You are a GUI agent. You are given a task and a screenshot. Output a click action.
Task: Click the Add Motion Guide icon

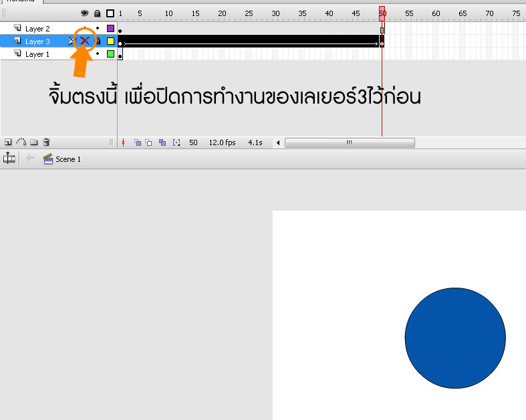pos(21,142)
